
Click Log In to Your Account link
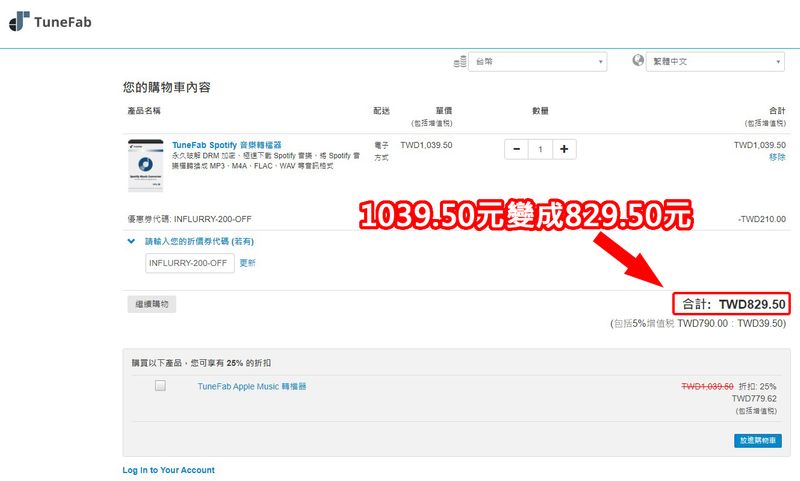click(168, 470)
